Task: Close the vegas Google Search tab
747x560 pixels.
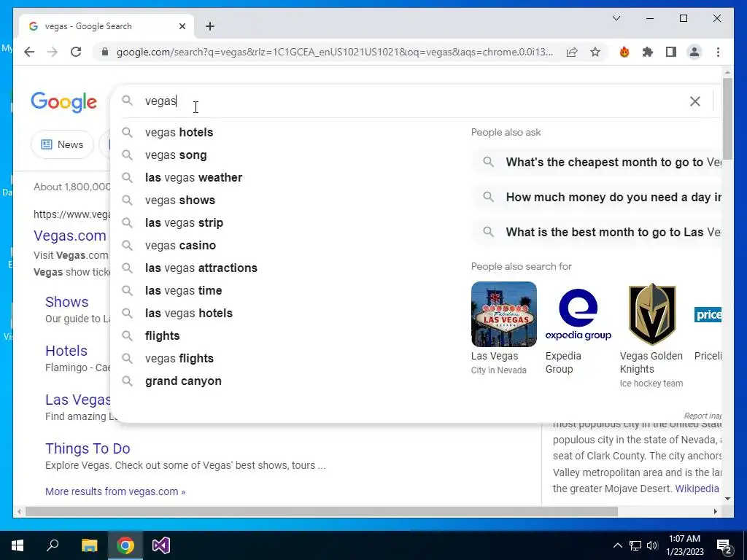Action: coord(182,26)
